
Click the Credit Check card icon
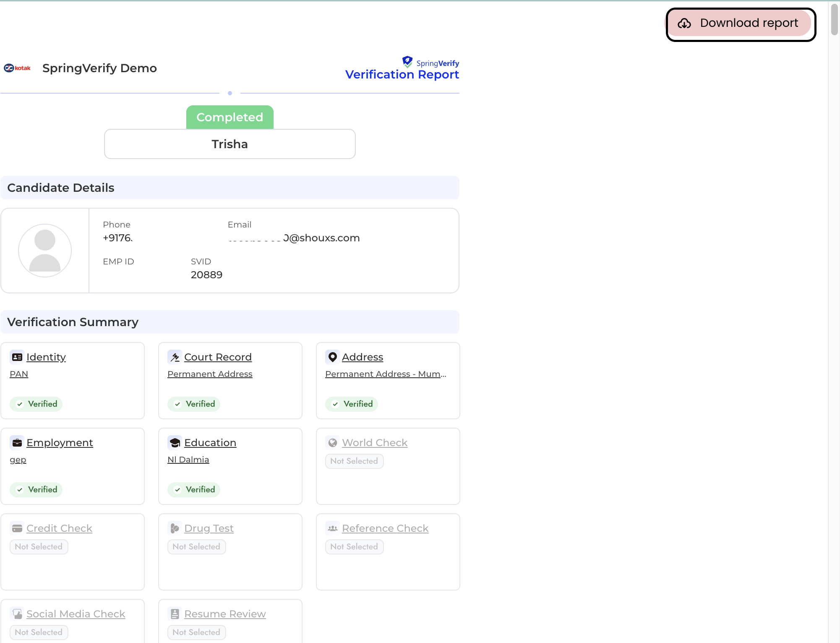coord(17,528)
